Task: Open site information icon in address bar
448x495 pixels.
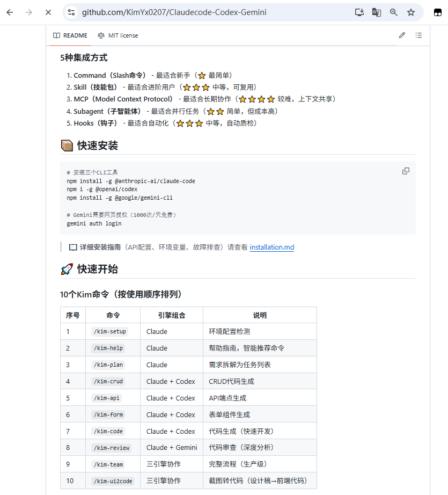Action: point(71,12)
